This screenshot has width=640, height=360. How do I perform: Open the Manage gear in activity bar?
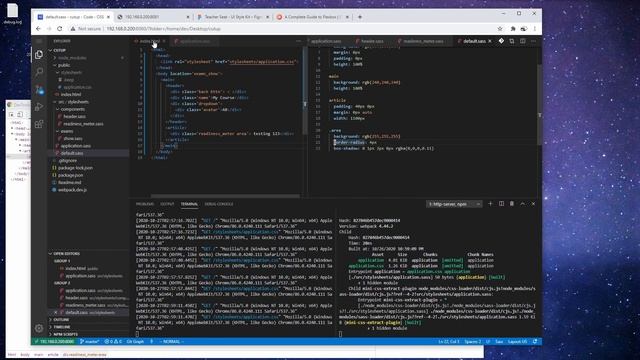(x=39, y=328)
